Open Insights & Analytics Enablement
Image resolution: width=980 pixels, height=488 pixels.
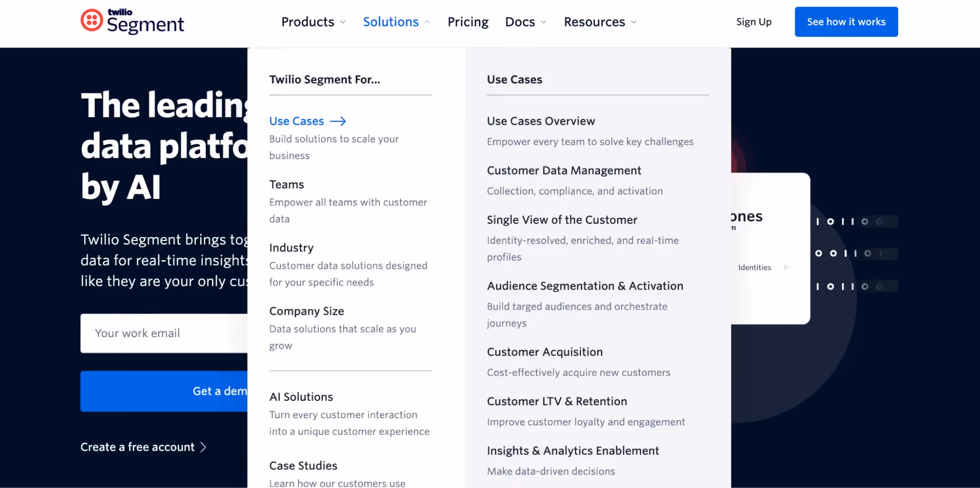click(x=573, y=451)
